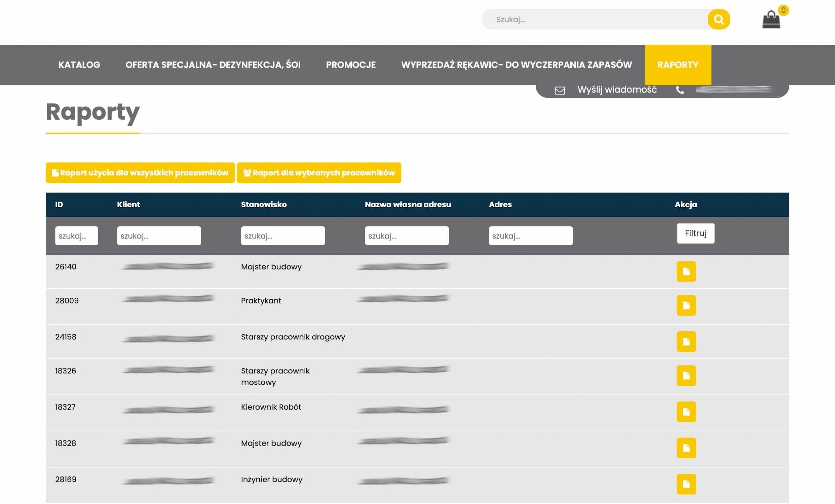Click the Wyślij wiadomość link
835x504 pixels.
point(617,90)
